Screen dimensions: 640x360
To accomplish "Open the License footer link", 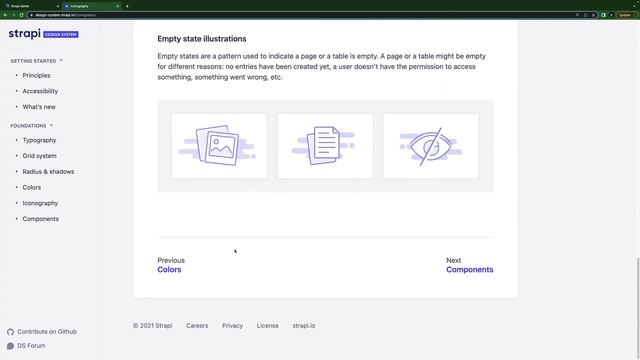I will 267,326.
